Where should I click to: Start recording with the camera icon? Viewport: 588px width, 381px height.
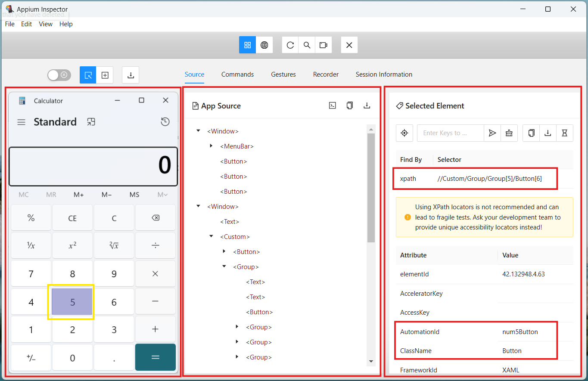click(324, 45)
